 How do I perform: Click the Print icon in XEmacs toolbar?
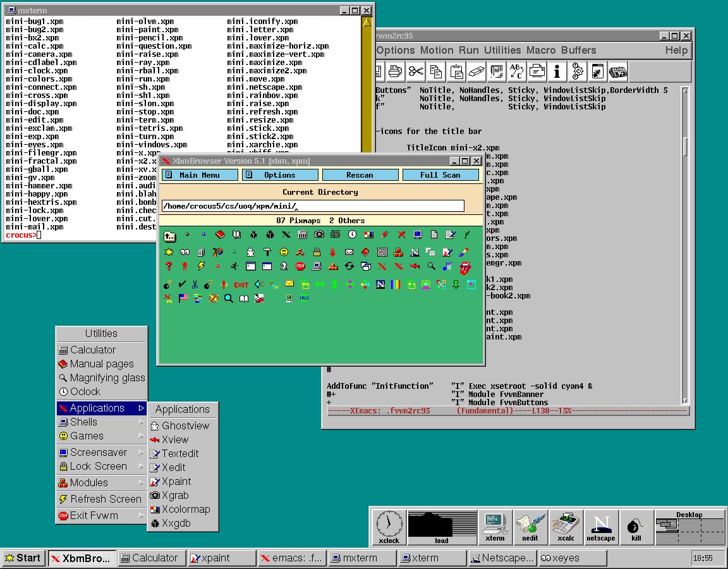(x=394, y=71)
